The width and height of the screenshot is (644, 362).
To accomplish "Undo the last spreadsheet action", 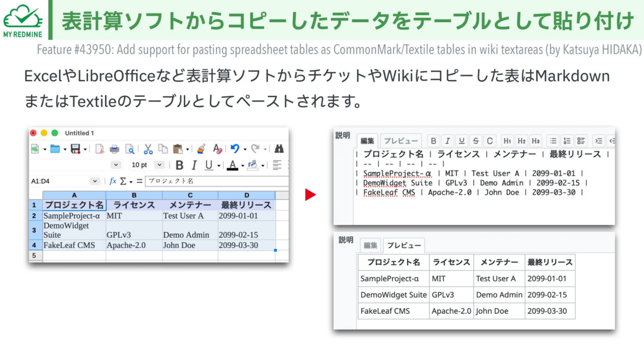I will (235, 149).
